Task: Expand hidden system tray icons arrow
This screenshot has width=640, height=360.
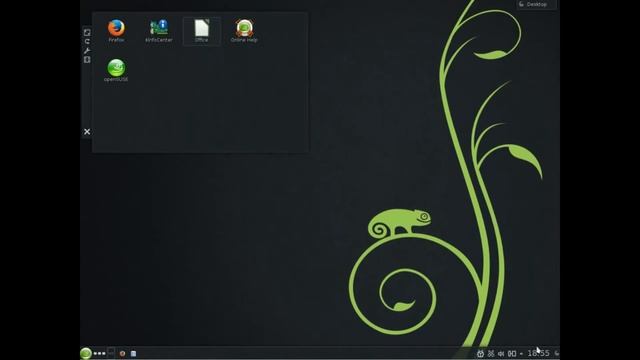Action: 521,353
